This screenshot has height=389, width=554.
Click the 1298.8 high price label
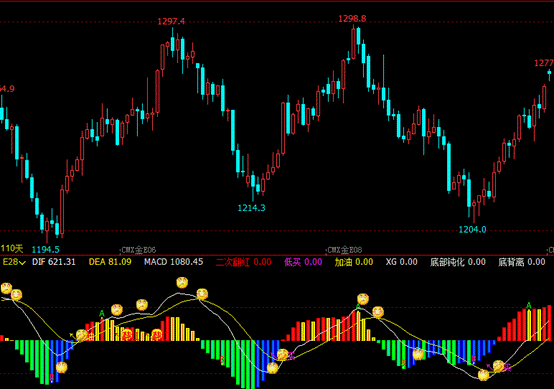352,19
